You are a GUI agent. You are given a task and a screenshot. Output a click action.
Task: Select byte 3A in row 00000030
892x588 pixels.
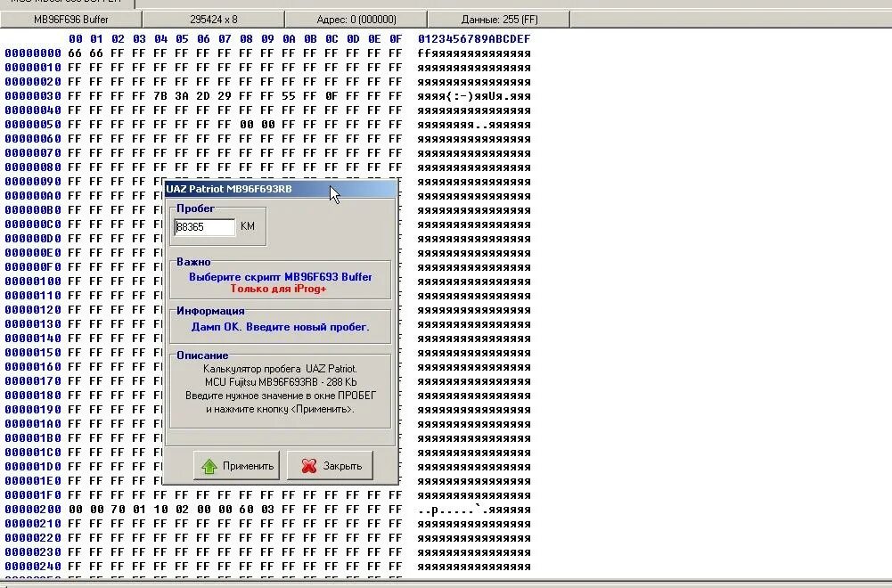182,96
